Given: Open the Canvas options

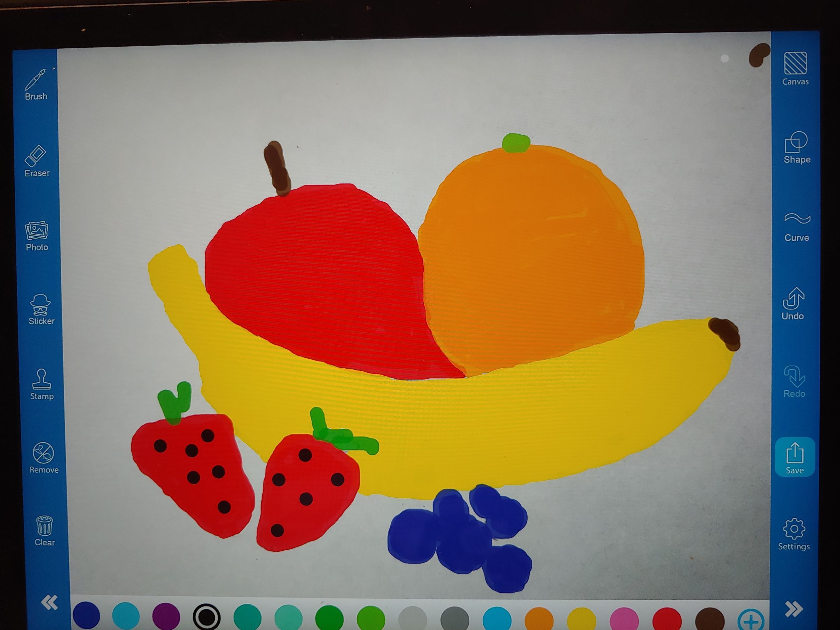Looking at the screenshot, I should pos(795,68).
